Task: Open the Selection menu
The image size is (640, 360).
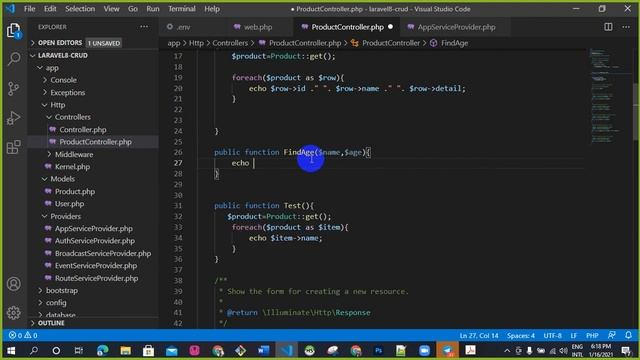Action: click(80, 9)
